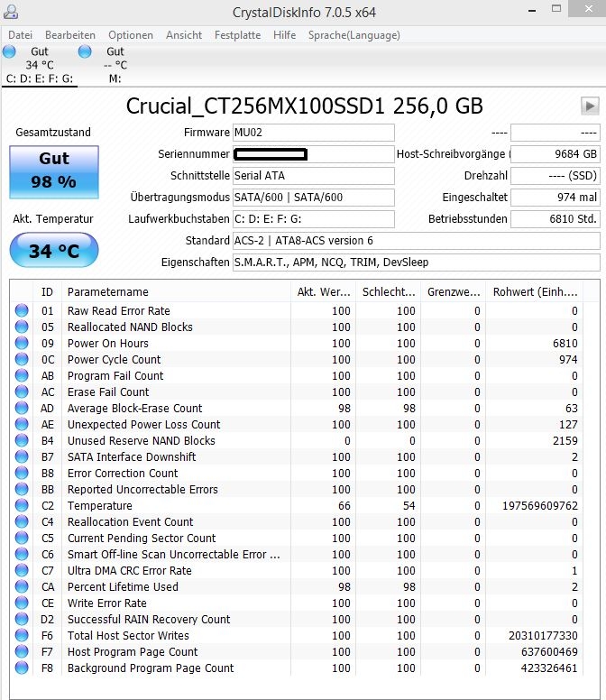Click the Standard field ACS-2
Viewport: 606px width, 700px height.
(x=417, y=241)
